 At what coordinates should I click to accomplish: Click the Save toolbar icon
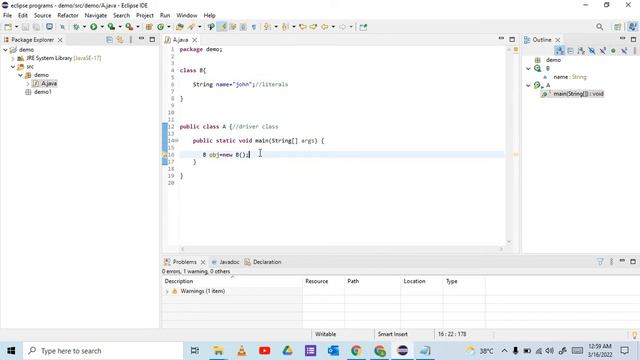click(x=25, y=27)
